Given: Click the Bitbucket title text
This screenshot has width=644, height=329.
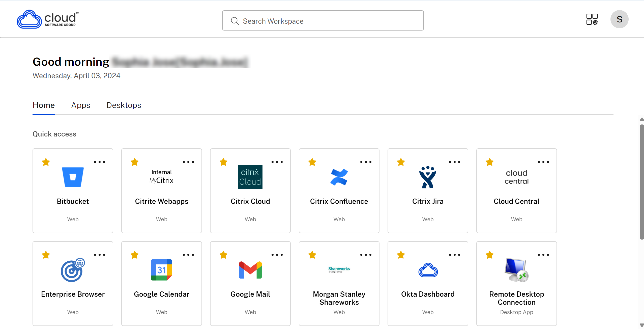Looking at the screenshot, I should pyautogui.click(x=73, y=201).
